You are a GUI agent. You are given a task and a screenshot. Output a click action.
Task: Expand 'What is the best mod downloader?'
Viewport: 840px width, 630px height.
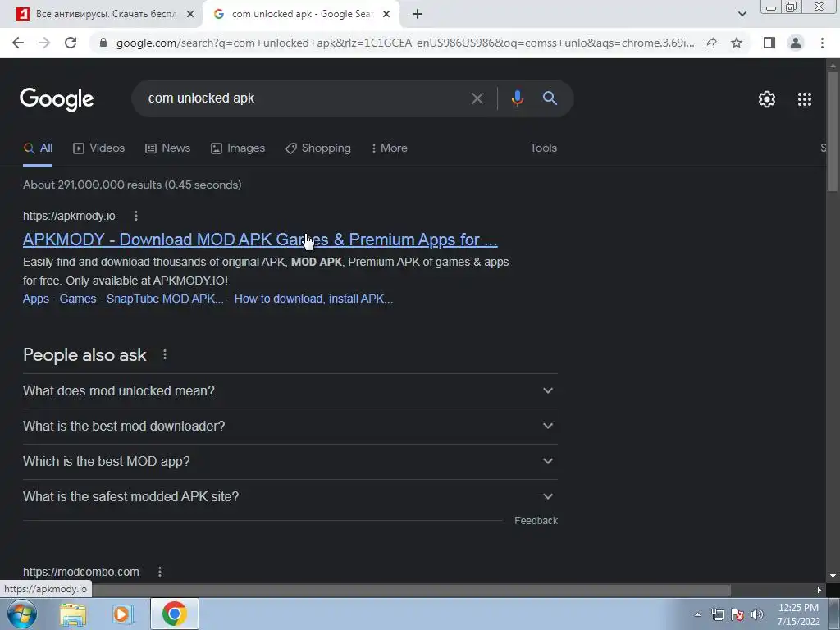(290, 427)
